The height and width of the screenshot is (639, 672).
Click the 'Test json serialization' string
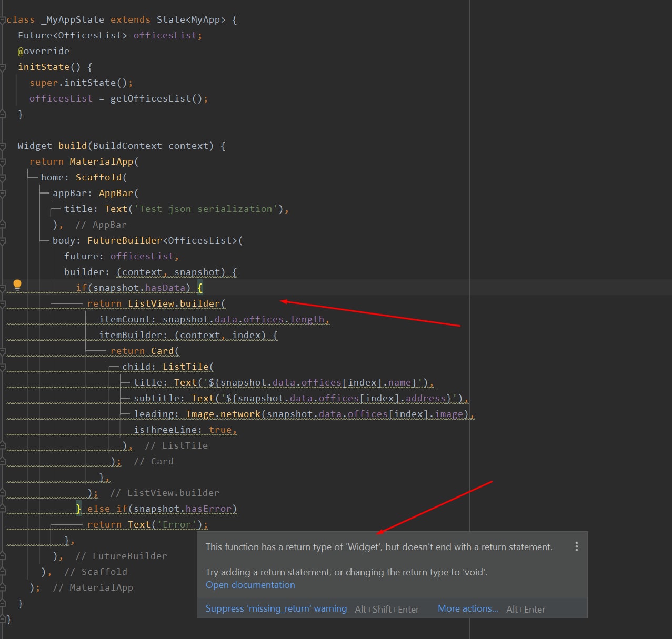pos(206,209)
